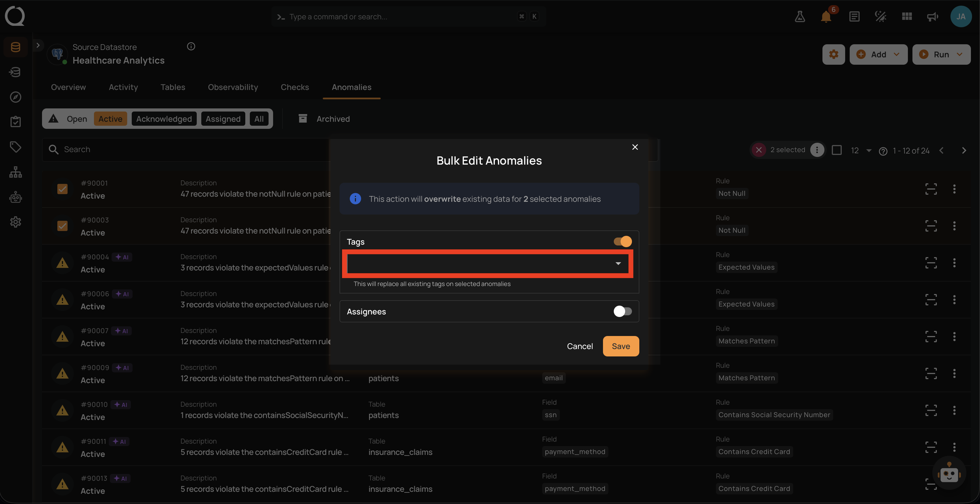Clear selection with the red X
The image size is (980, 504).
click(759, 150)
